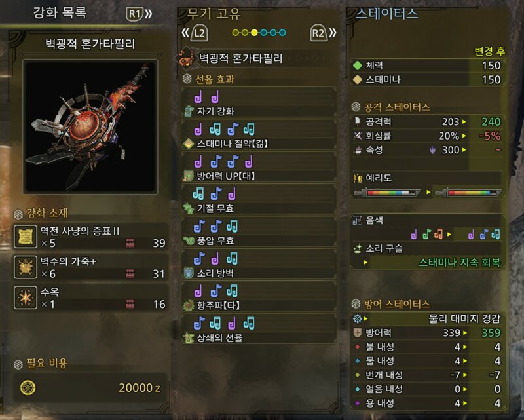The width and height of the screenshot is (524, 420).
Task: Select the highlighted third page dot indicator
Action: point(254,33)
